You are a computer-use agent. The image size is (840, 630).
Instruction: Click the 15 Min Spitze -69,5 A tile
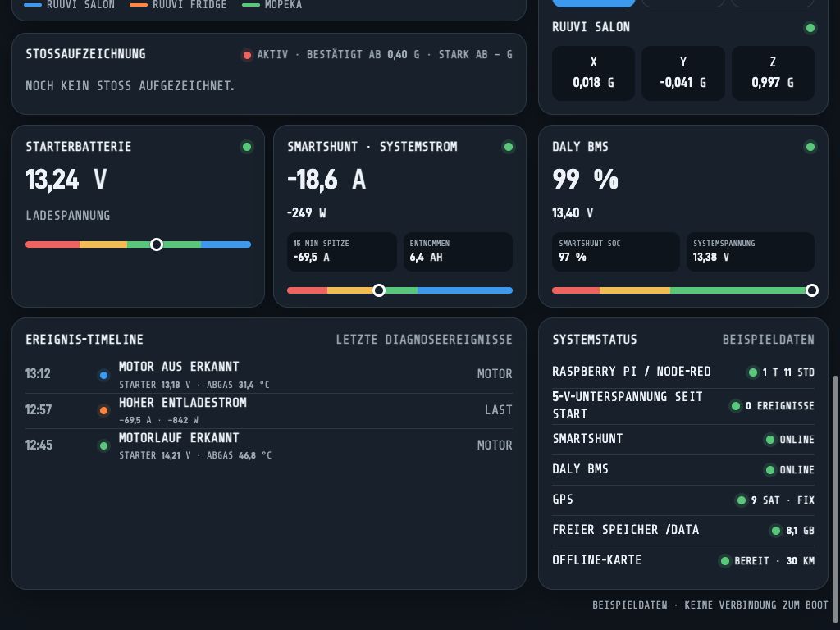click(x=342, y=251)
